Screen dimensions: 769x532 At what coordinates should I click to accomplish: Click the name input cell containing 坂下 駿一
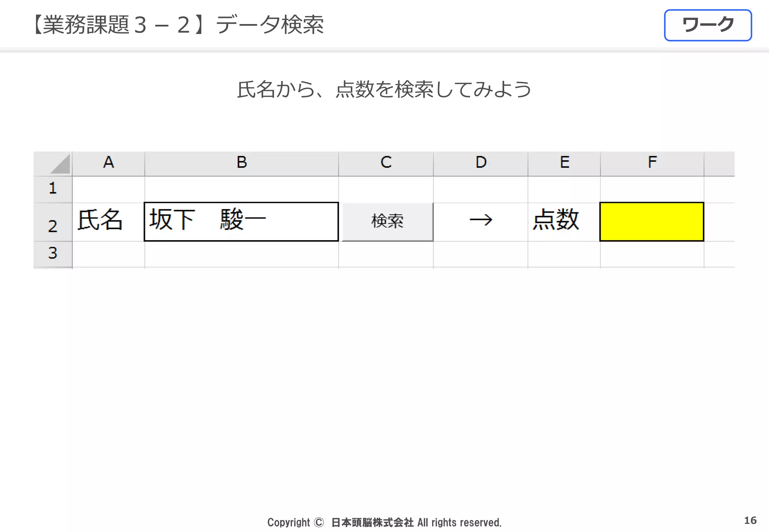(x=241, y=222)
